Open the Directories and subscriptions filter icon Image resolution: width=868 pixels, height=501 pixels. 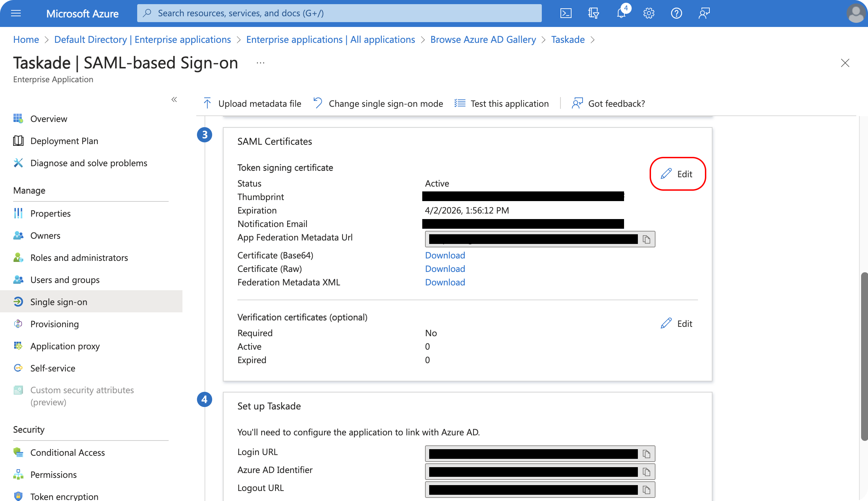pyautogui.click(x=593, y=13)
